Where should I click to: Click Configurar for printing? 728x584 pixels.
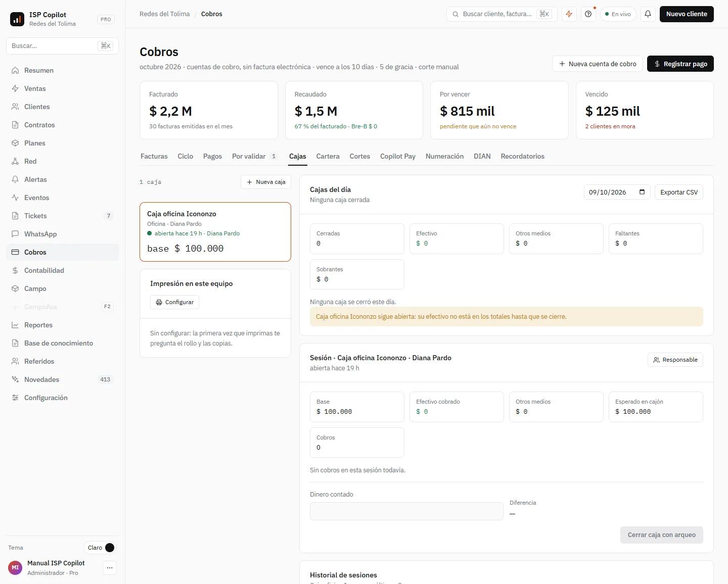(174, 302)
